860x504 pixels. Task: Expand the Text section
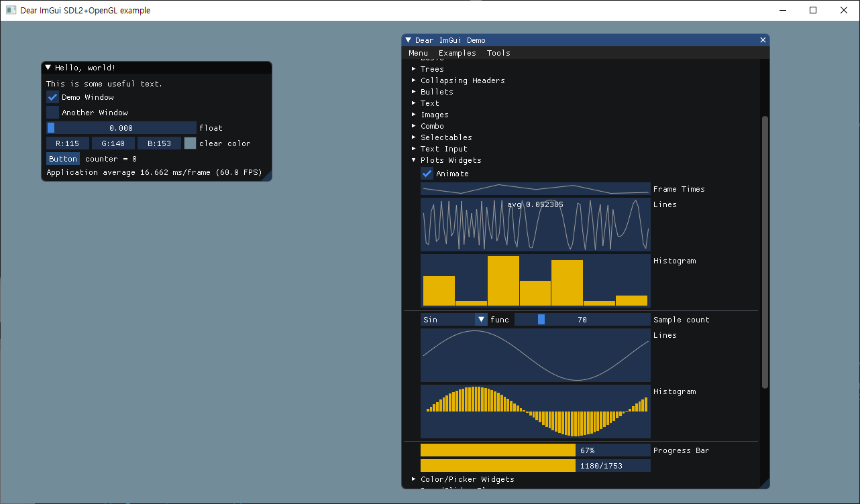425,103
